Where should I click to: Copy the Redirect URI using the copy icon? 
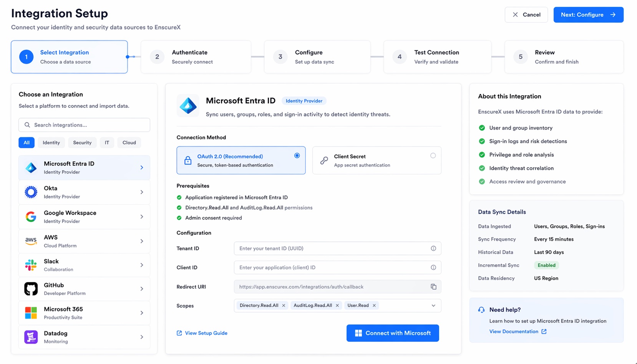tap(434, 286)
